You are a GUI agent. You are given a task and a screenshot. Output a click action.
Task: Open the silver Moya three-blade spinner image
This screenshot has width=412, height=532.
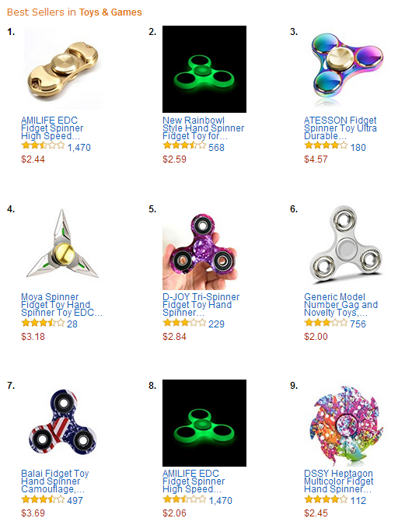coord(63,247)
